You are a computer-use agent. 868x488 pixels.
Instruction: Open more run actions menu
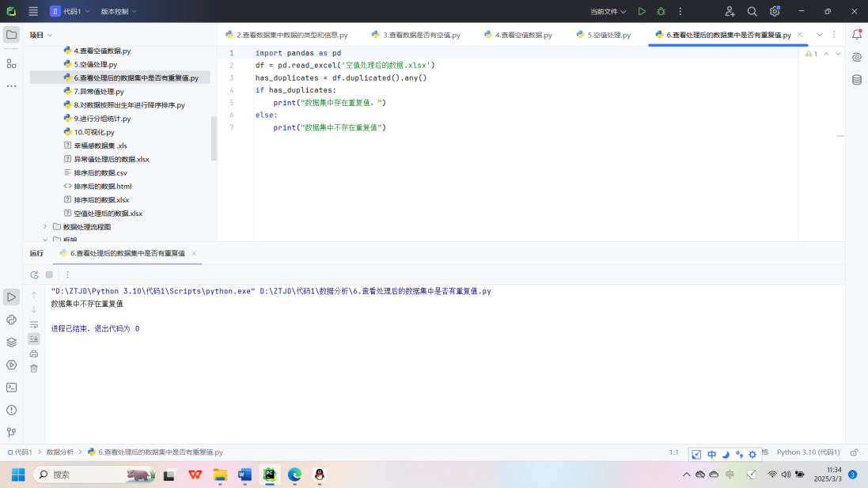click(x=680, y=11)
